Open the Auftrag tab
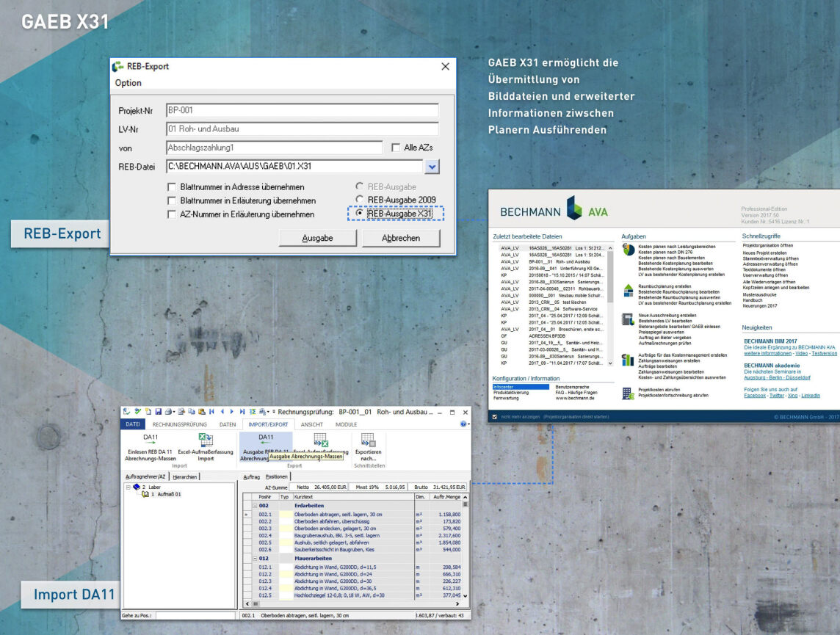This screenshot has width=840, height=635. [251, 476]
